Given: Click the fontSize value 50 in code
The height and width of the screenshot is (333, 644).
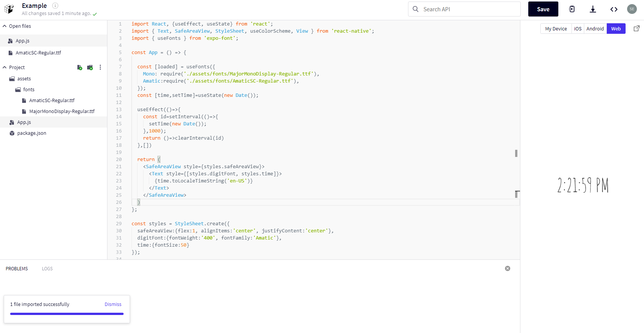Looking at the screenshot, I should [x=183, y=245].
